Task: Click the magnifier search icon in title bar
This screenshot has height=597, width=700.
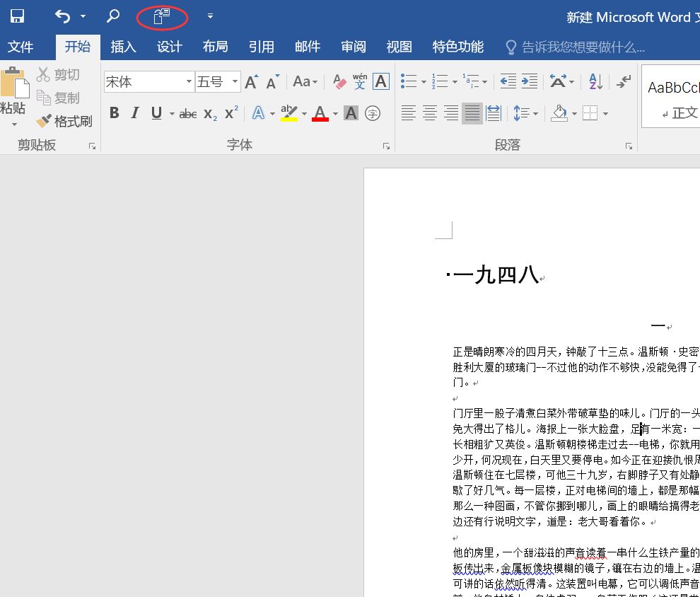Action: tap(113, 16)
